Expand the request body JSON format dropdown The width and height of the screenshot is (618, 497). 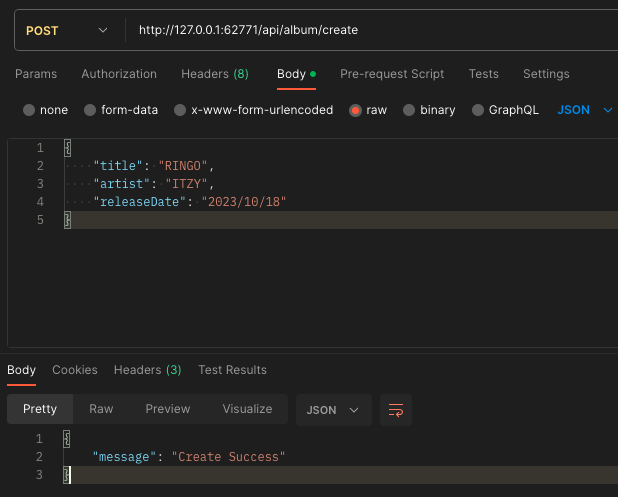coord(585,110)
